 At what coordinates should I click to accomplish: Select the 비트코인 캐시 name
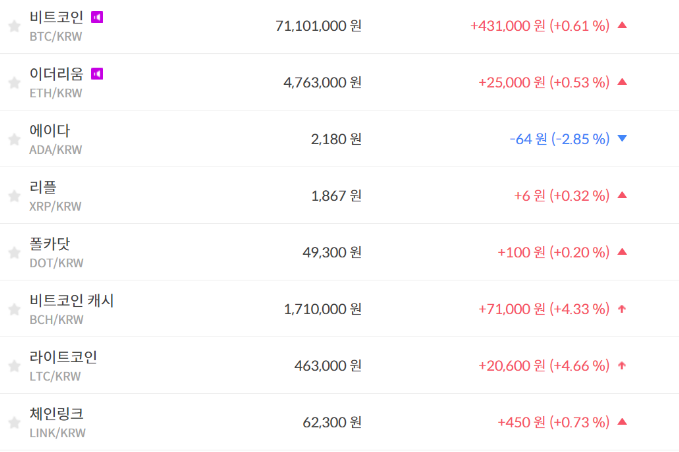coord(72,300)
